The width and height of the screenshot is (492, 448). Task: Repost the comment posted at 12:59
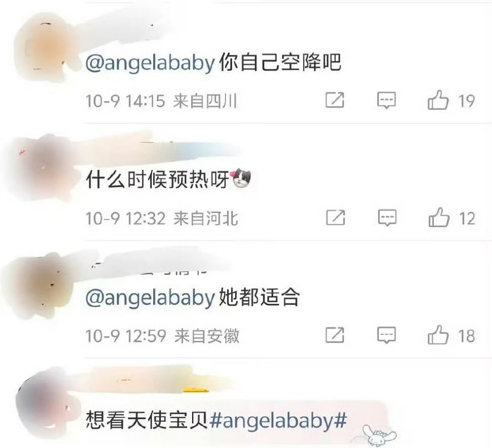pos(335,335)
